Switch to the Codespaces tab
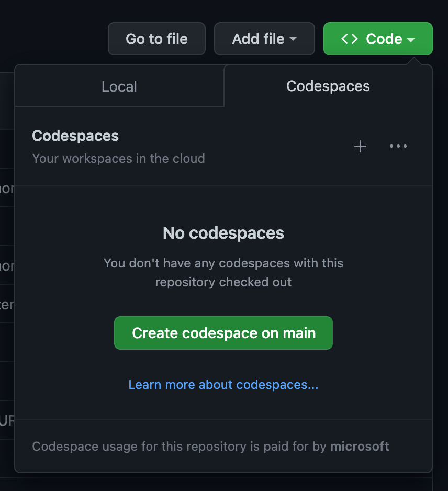Viewport: 448px width, 491px height. [328, 86]
